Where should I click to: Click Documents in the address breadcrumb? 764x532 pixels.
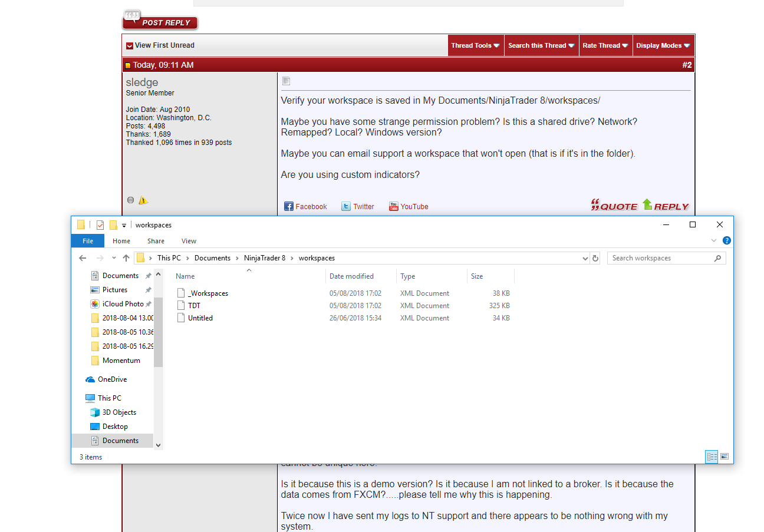point(212,258)
